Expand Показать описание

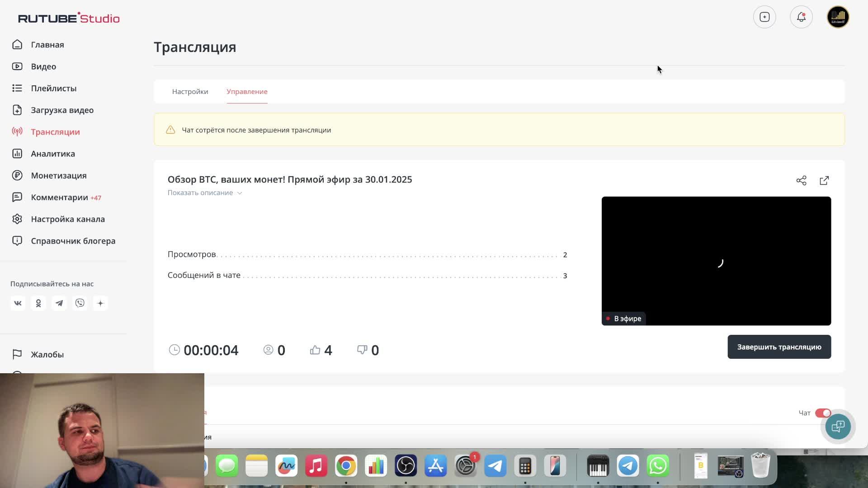[x=205, y=193]
